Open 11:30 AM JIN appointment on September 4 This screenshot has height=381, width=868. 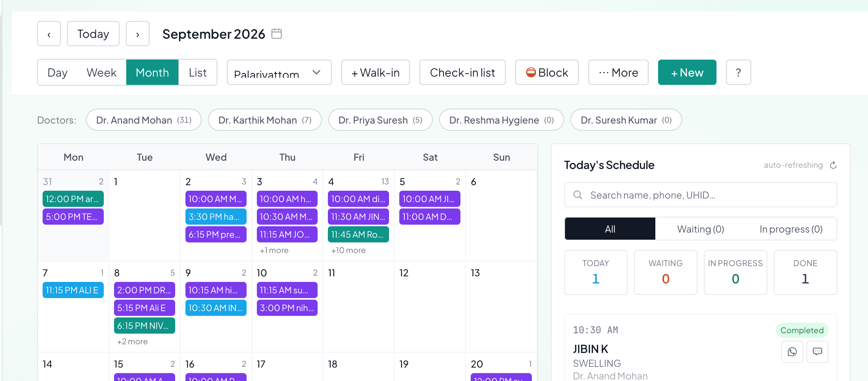(358, 217)
